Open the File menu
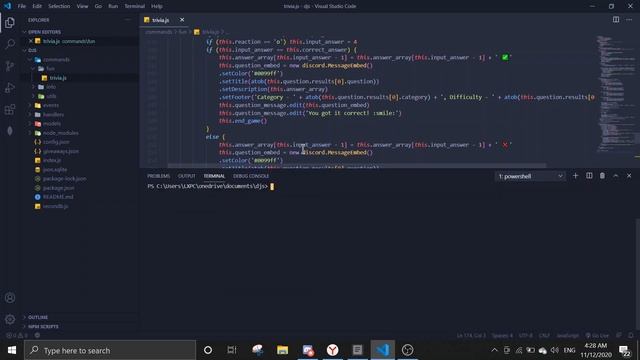The width and height of the screenshot is (640, 360). click(x=22, y=6)
